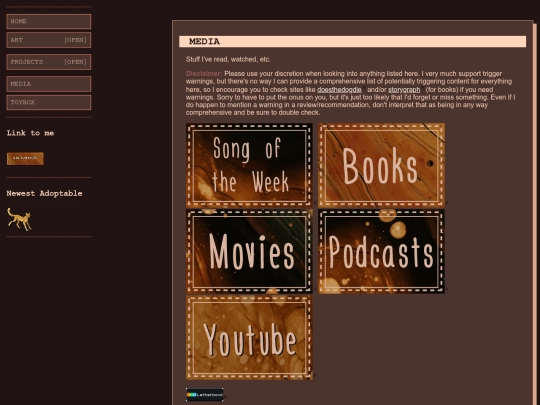The image size is (540, 405).
Task: Open the Toybox sidebar link
Action: coord(49,103)
